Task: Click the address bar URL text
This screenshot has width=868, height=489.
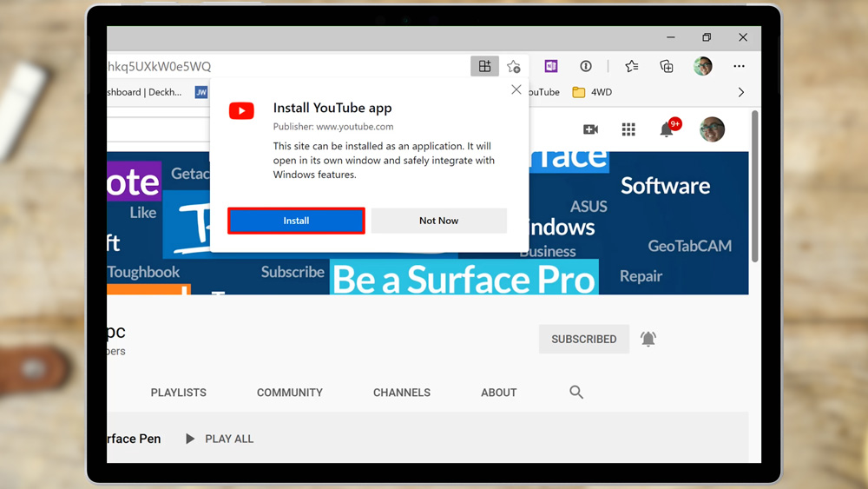Action: point(159,67)
